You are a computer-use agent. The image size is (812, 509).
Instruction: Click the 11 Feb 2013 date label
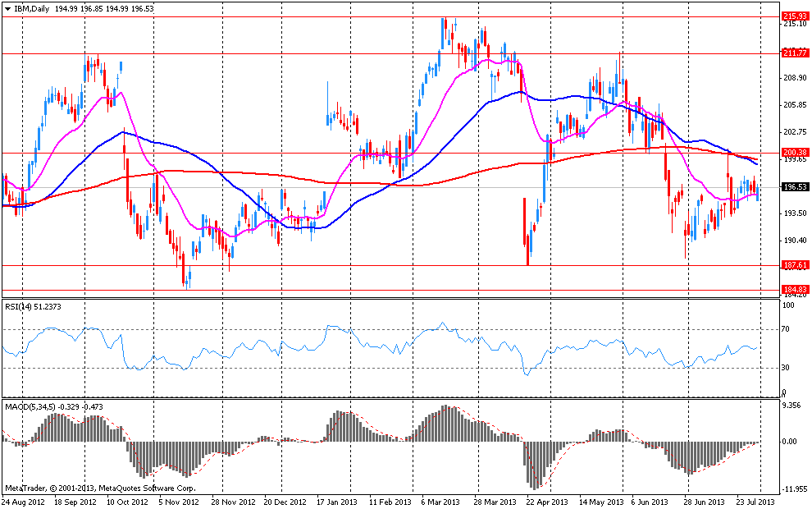coord(390,502)
